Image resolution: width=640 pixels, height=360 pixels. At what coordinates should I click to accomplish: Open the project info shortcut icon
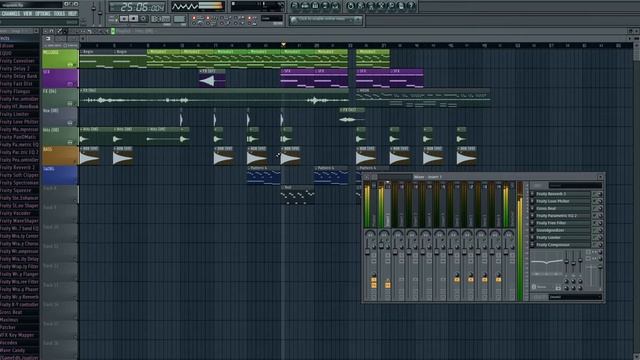pos(401,6)
